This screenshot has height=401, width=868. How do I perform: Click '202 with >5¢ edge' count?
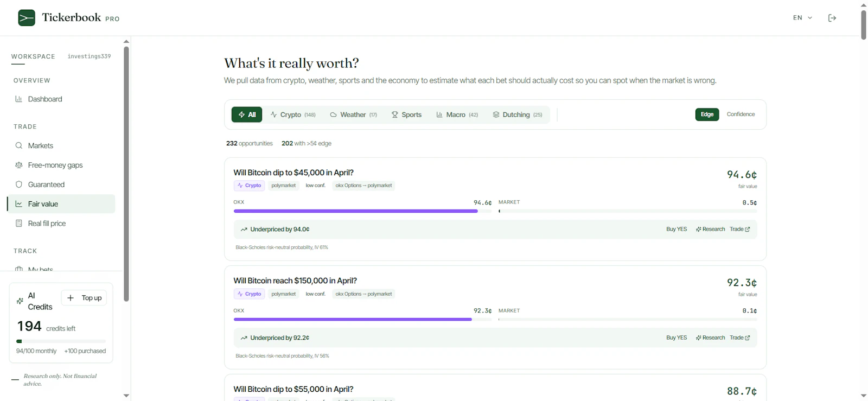click(307, 143)
